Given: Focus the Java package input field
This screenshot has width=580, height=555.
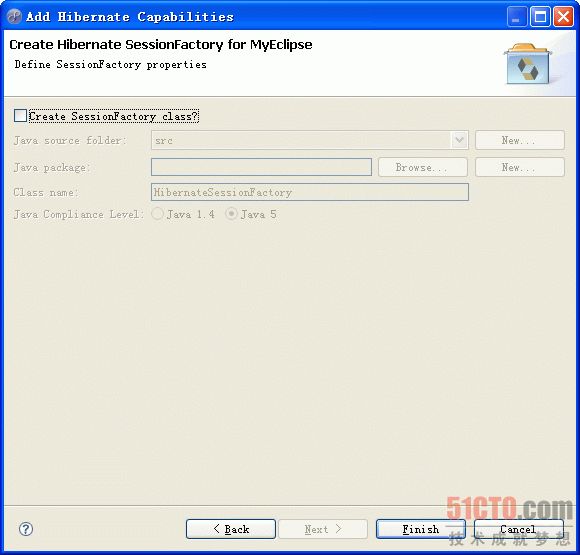Looking at the screenshot, I should 261,167.
